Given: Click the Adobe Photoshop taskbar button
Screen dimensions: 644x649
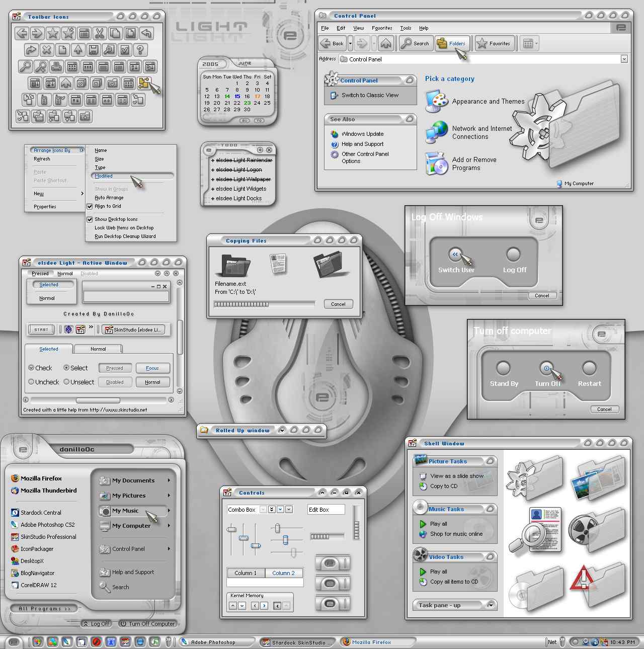Looking at the screenshot, I should pos(217,642).
